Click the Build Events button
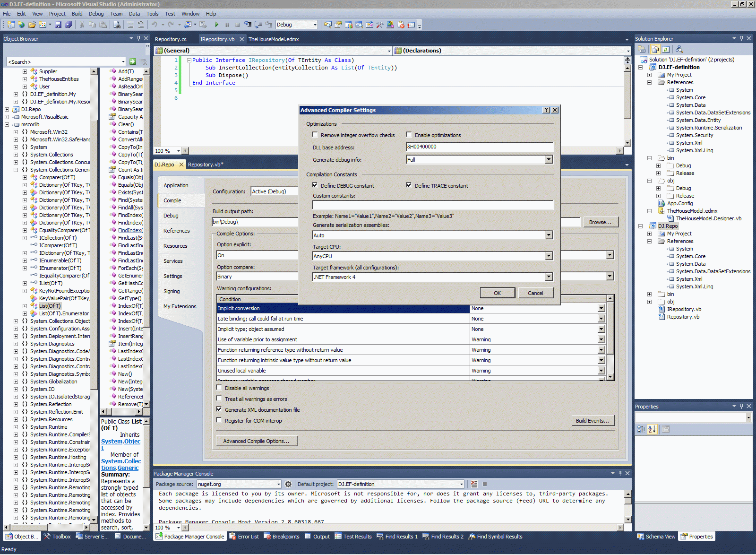Screen dimensions: 756x555 (x=592, y=421)
